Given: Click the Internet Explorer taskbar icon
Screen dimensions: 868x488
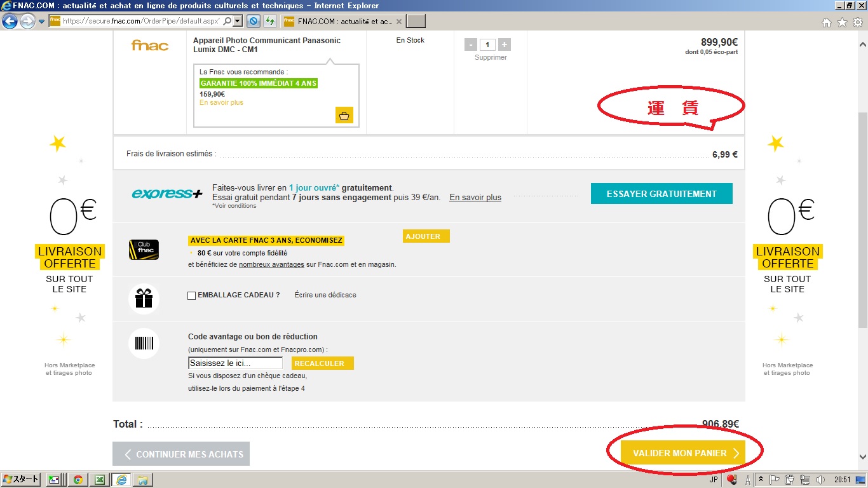Looking at the screenshot, I should (121, 480).
